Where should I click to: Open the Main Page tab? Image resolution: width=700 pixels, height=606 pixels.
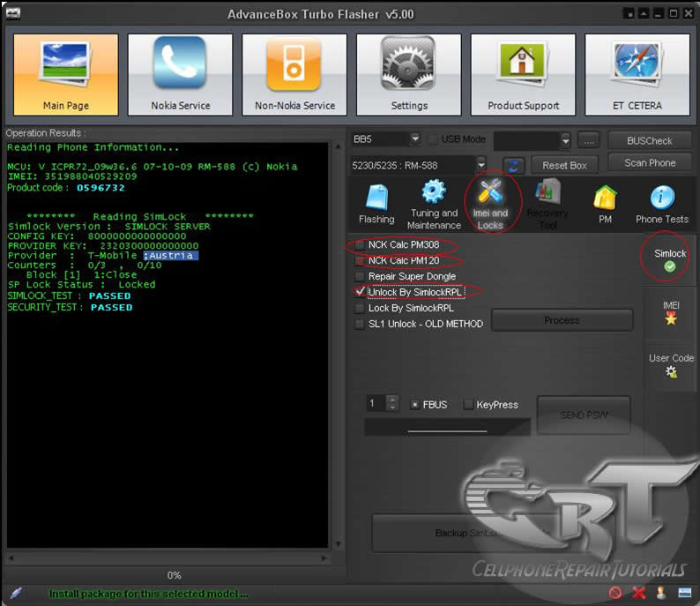65,75
